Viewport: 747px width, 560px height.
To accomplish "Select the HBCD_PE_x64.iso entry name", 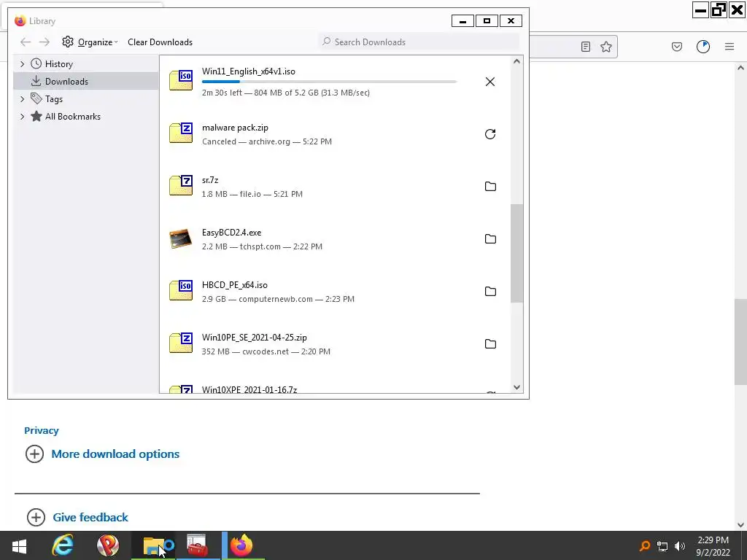I will click(235, 285).
